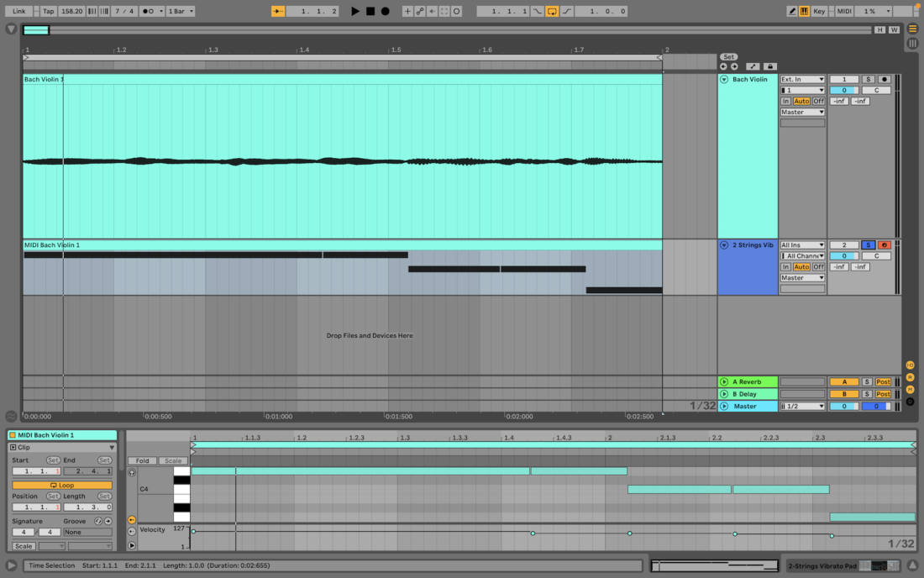
Task: Toggle the Lock Envelopes icon
Action: click(769, 66)
